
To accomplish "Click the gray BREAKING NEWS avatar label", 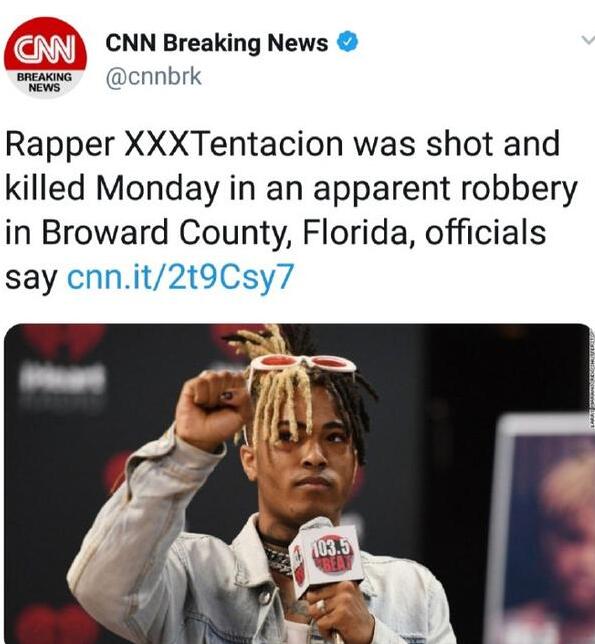I will [45, 82].
